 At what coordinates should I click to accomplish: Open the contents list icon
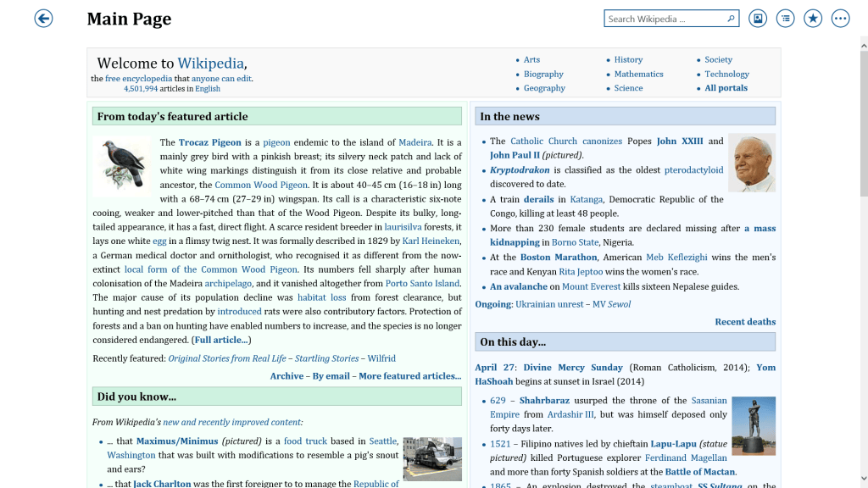[x=785, y=19]
